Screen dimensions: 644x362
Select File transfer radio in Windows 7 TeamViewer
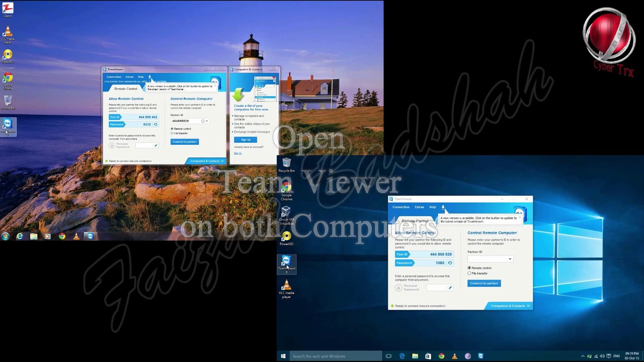coord(172,133)
